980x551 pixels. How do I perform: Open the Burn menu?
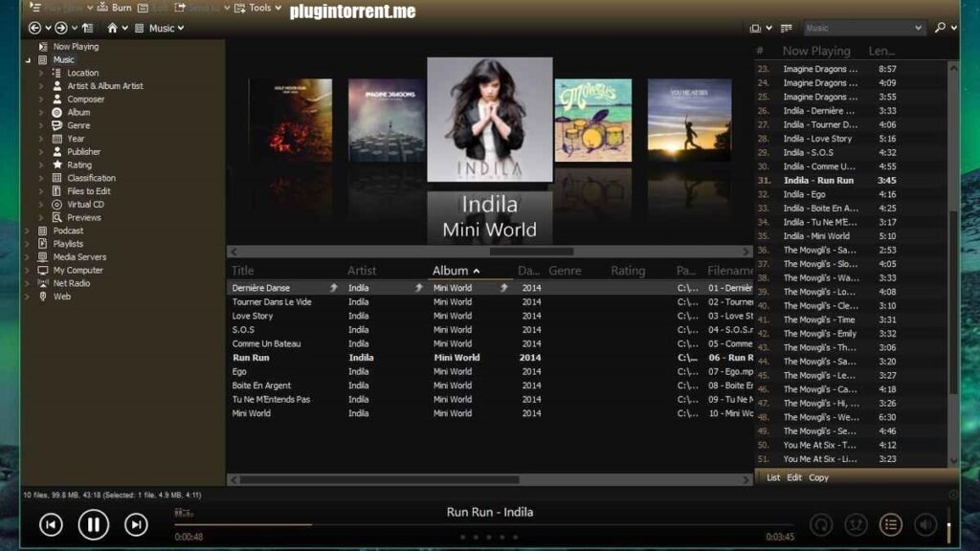tap(115, 8)
